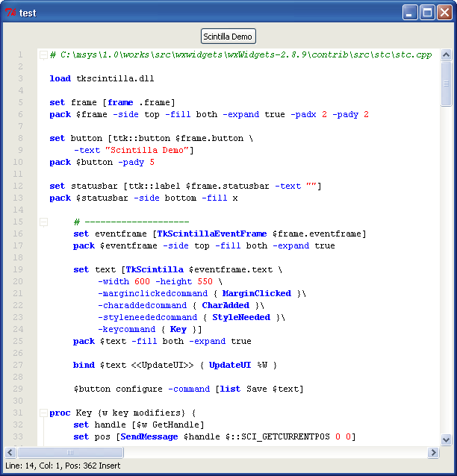
Task: Click the number 600 on line 20
Action: pos(142,281)
